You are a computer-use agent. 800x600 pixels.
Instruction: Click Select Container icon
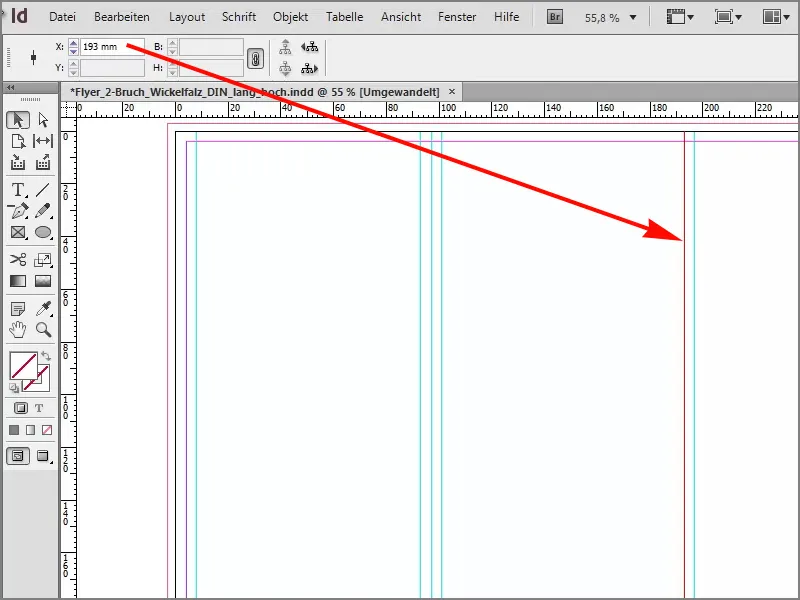285,47
